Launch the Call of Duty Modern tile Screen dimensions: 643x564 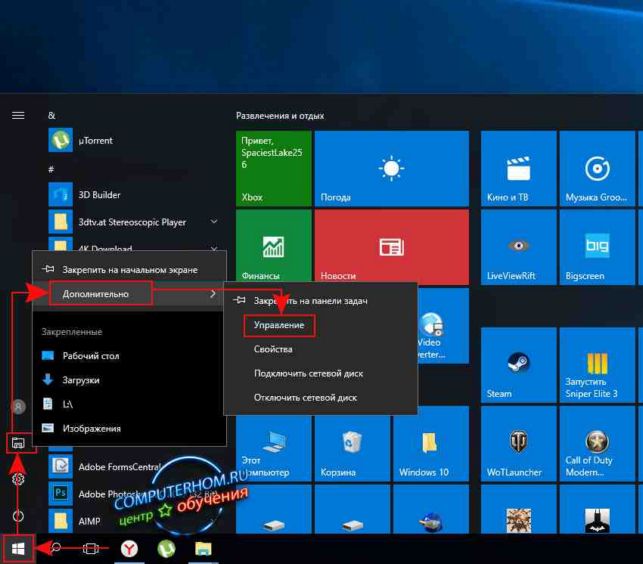click(x=597, y=443)
